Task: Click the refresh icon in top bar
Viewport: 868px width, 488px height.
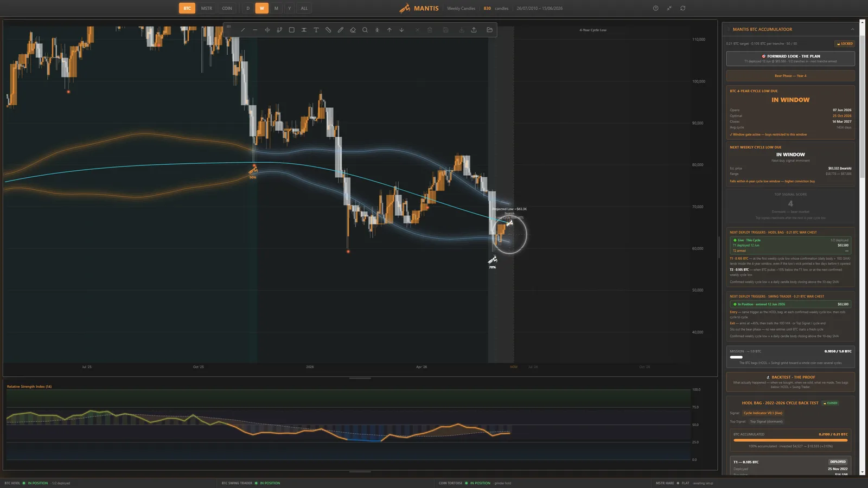Action: (683, 8)
